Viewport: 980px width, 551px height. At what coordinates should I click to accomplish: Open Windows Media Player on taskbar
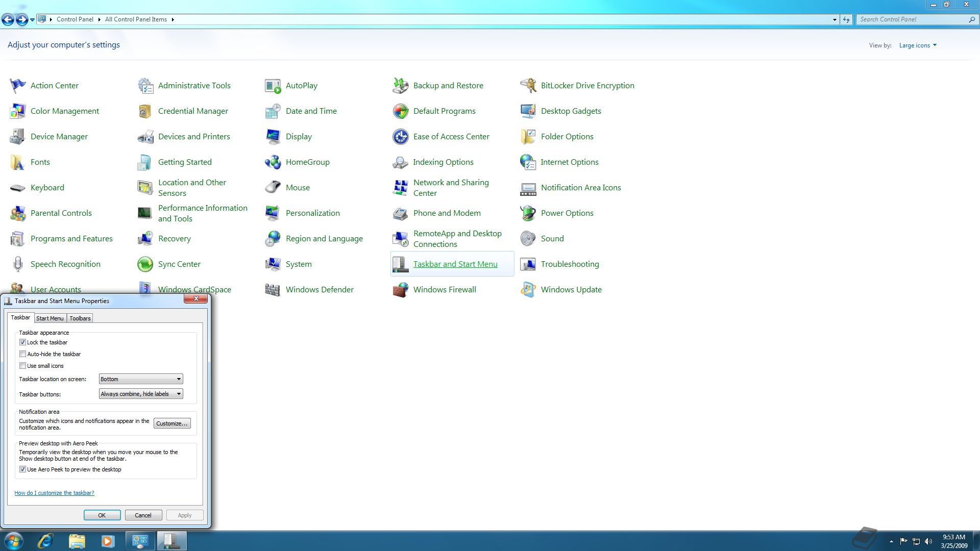coord(108,541)
